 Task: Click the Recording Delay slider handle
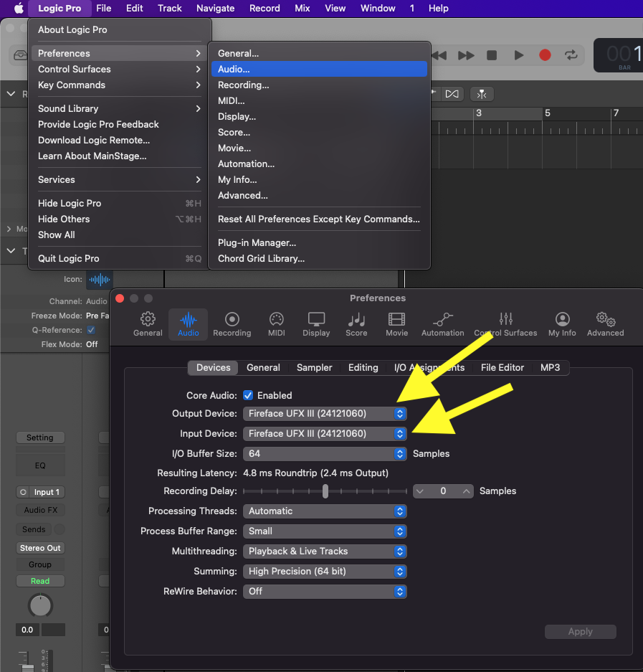[325, 491]
